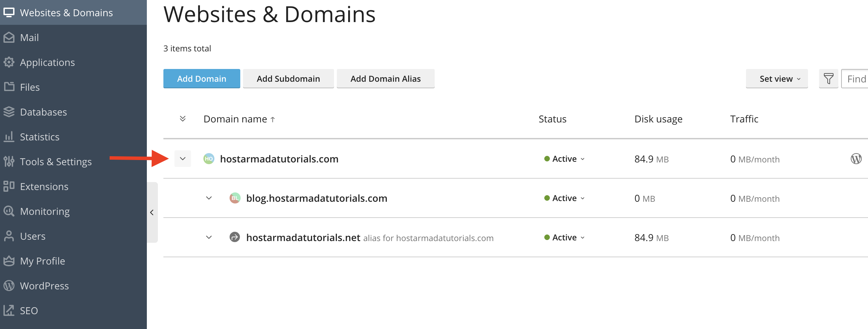Open the WordPress icon for hostarmadatutorials.com
Image resolution: width=868 pixels, height=329 pixels.
[x=856, y=159]
